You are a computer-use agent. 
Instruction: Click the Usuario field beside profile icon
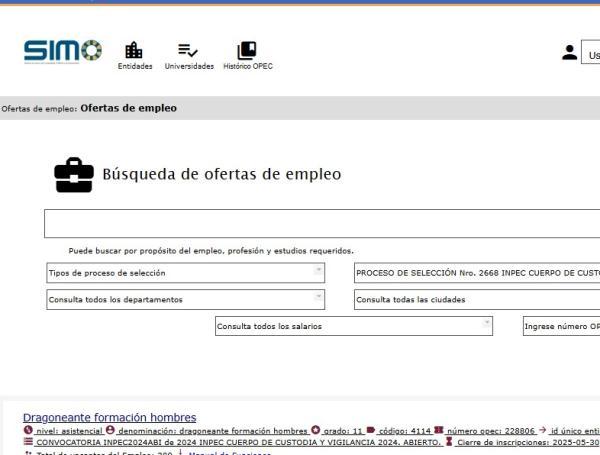pyautogui.click(x=590, y=52)
